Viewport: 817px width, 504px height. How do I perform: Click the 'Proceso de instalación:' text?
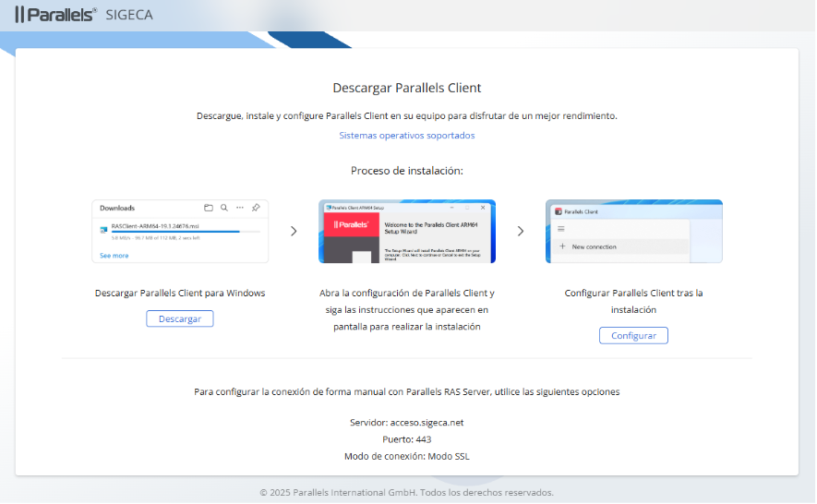pyautogui.click(x=407, y=171)
